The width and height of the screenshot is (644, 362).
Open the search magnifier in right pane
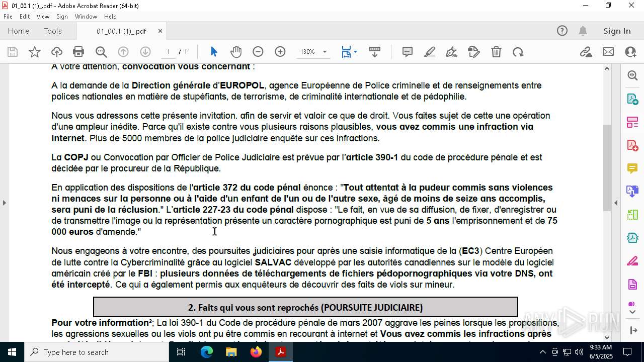point(632,75)
